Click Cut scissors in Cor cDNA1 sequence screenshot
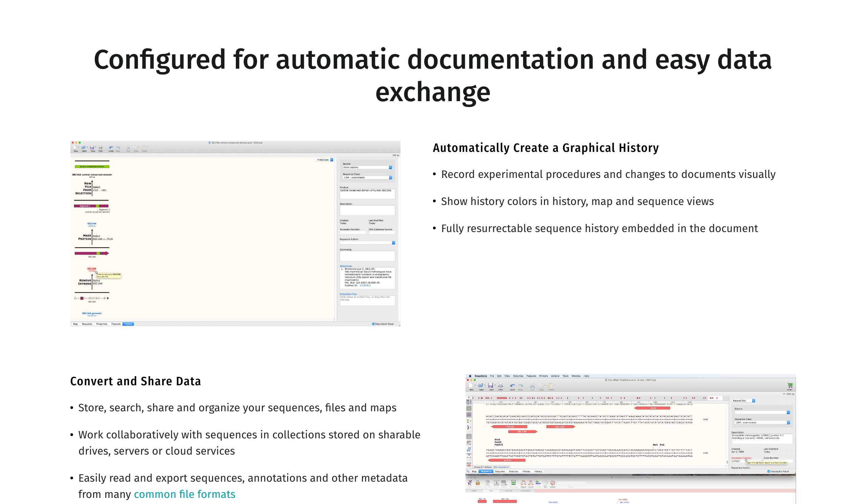Screen dimensions: 866x504 (532, 386)
